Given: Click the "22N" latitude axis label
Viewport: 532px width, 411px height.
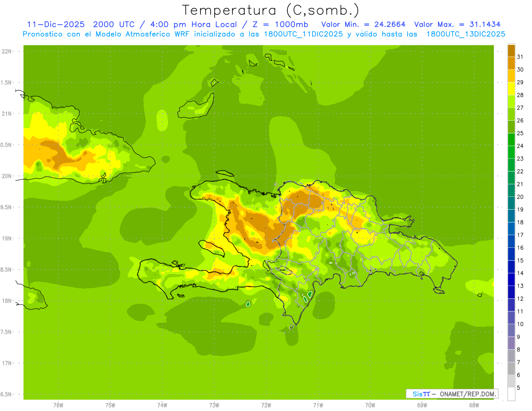Looking at the screenshot, I should click(x=7, y=51).
